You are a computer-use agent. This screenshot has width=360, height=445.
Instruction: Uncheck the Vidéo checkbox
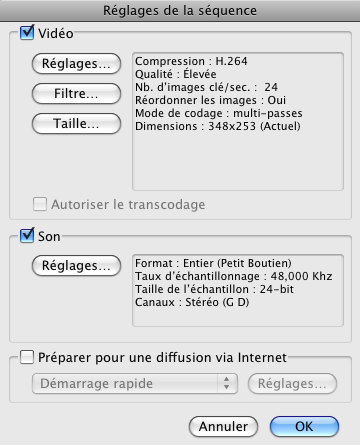tap(27, 33)
